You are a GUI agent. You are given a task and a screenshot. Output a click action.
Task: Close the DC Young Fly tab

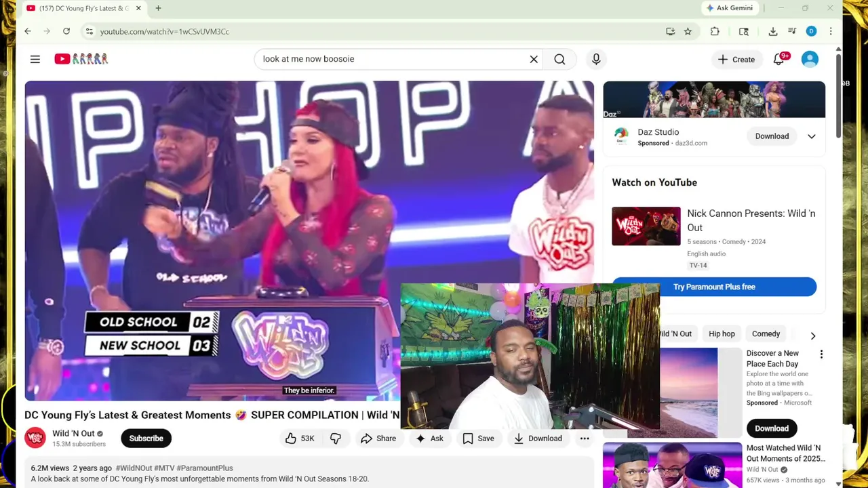[x=138, y=8]
